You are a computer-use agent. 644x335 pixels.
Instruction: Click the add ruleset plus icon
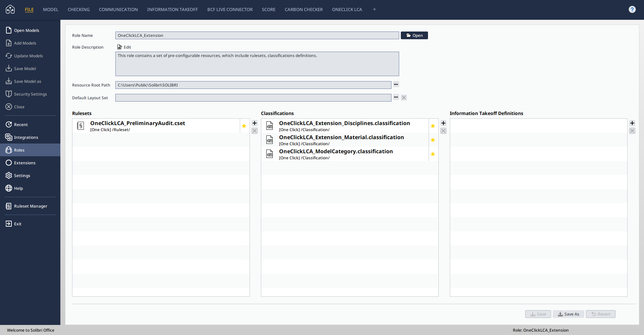(x=255, y=123)
